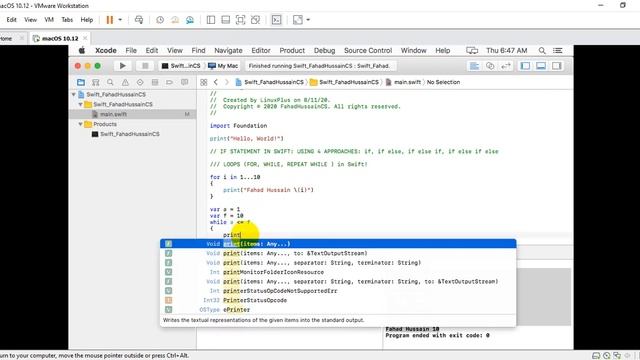Choose the print completion with to: &TextOutputStream only
This screenshot has height=360, width=640.
[x=338, y=253]
